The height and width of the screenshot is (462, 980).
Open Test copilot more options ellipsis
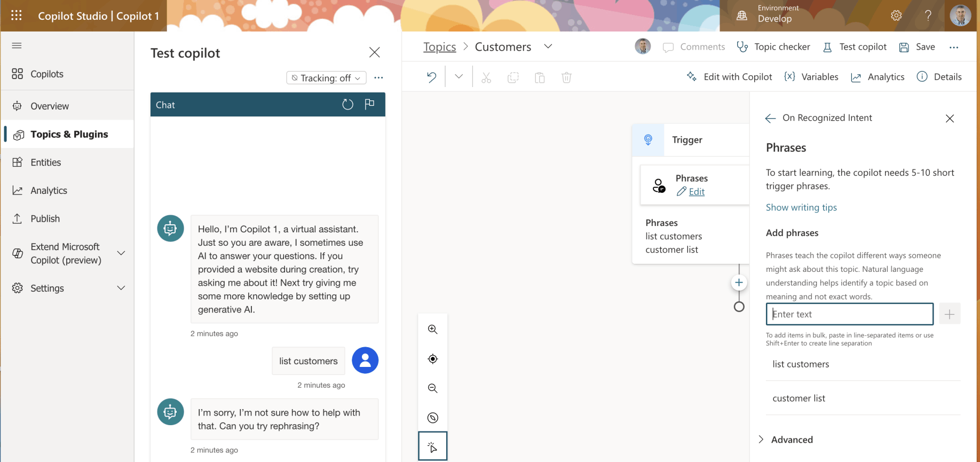[378, 78]
